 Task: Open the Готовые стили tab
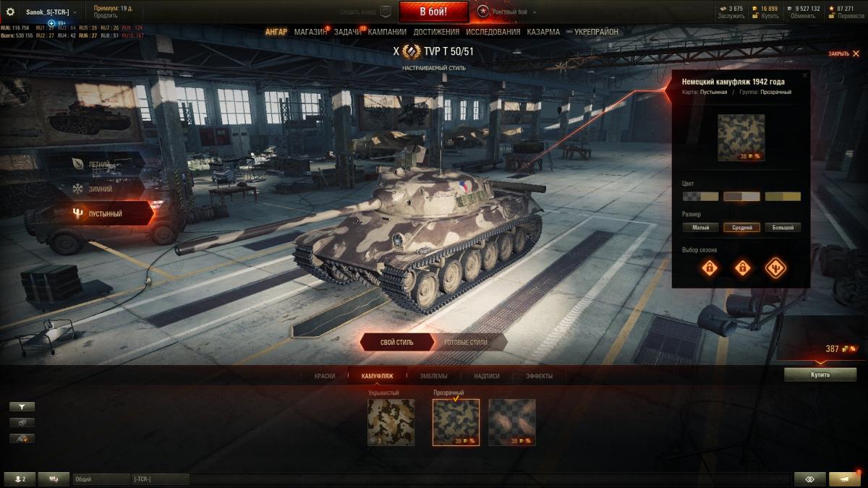click(465, 342)
